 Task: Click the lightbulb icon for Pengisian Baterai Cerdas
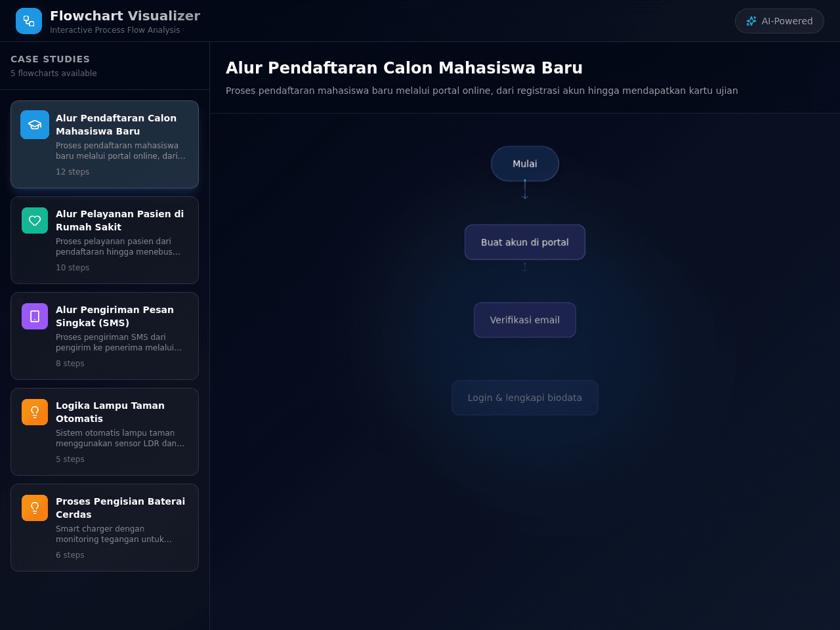coord(35,508)
